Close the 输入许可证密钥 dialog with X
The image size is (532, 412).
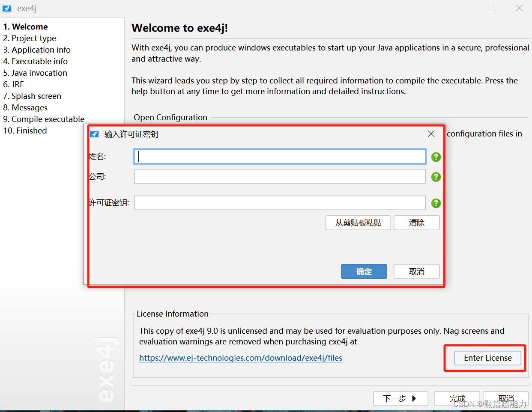point(431,134)
